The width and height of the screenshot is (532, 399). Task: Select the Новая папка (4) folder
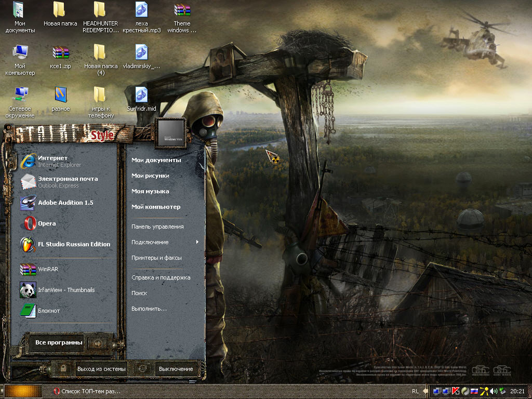(x=101, y=60)
